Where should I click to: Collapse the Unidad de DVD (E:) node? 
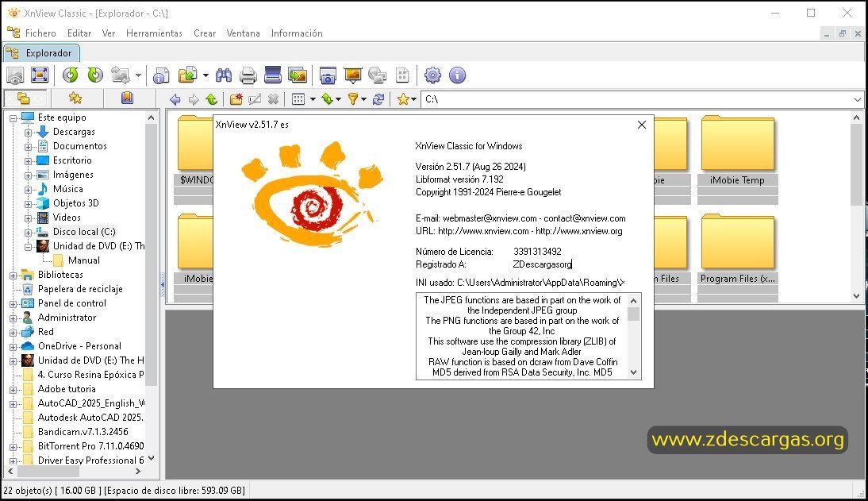tap(29, 247)
